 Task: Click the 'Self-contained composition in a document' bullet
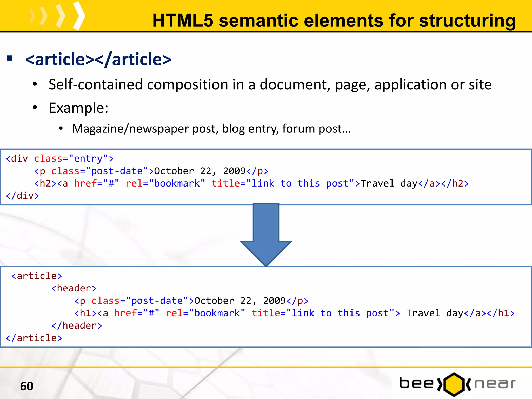[x=270, y=85]
